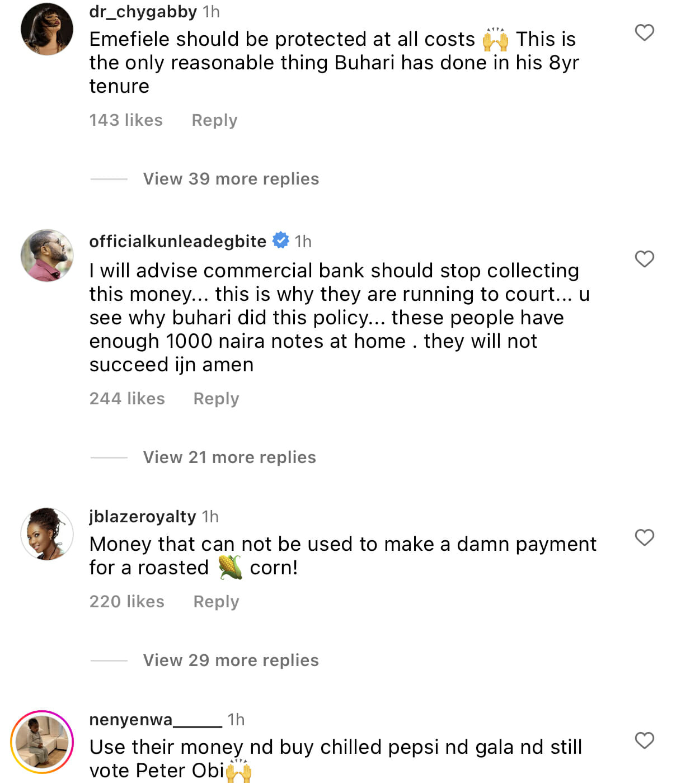Reply to officialkunleadegbite's comment
The height and width of the screenshot is (784, 695).
pyautogui.click(x=216, y=399)
